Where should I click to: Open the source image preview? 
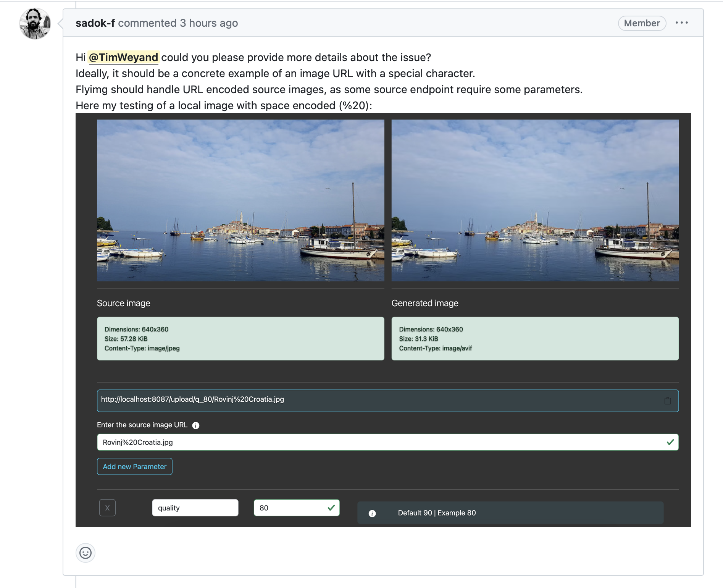240,200
